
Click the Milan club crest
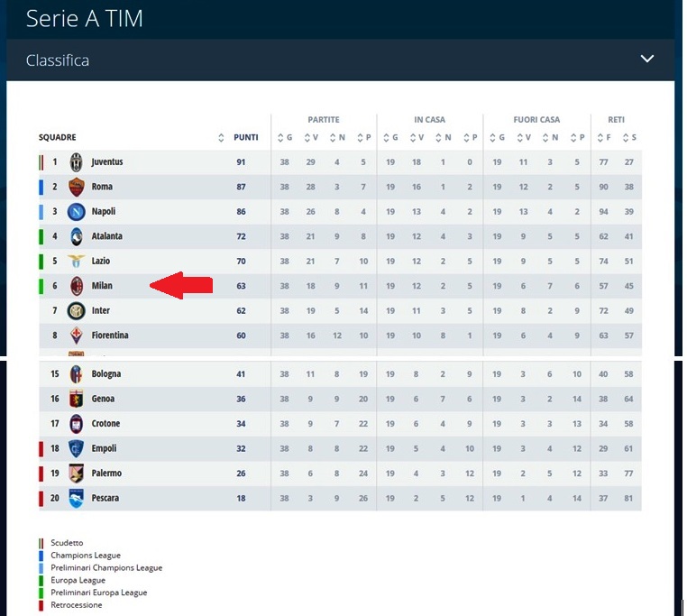click(x=77, y=286)
